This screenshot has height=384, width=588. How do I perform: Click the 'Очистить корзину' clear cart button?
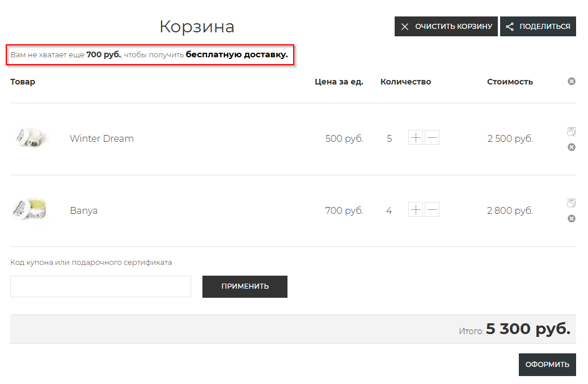[446, 27]
